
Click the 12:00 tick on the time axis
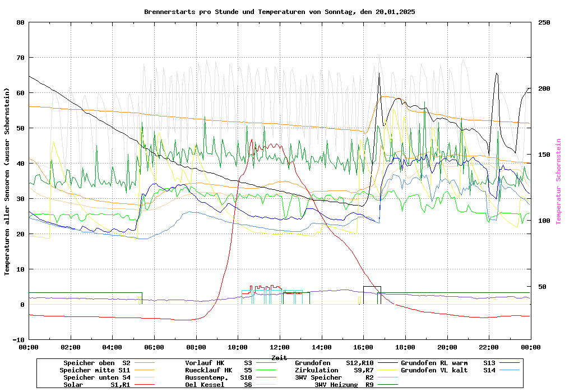[279, 347]
